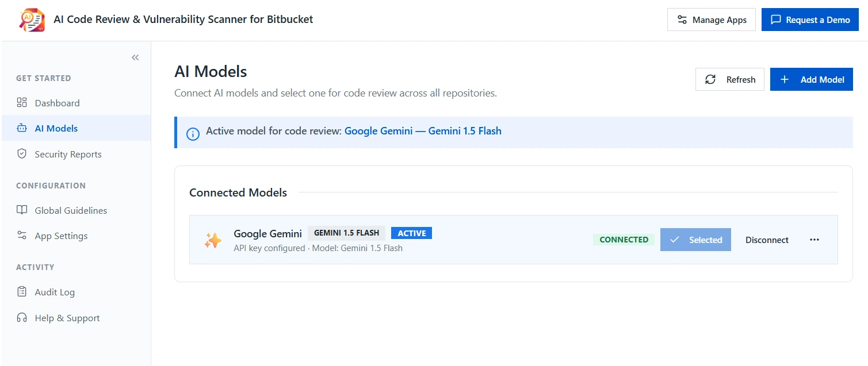The width and height of the screenshot is (868, 366).
Task: Open the Dashboard page
Action: pos(76,103)
